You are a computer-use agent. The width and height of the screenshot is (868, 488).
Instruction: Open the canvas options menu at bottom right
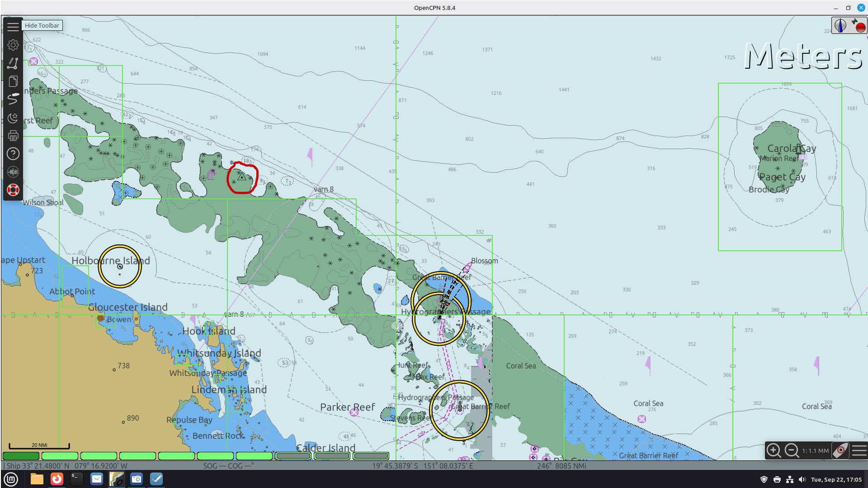tap(859, 450)
